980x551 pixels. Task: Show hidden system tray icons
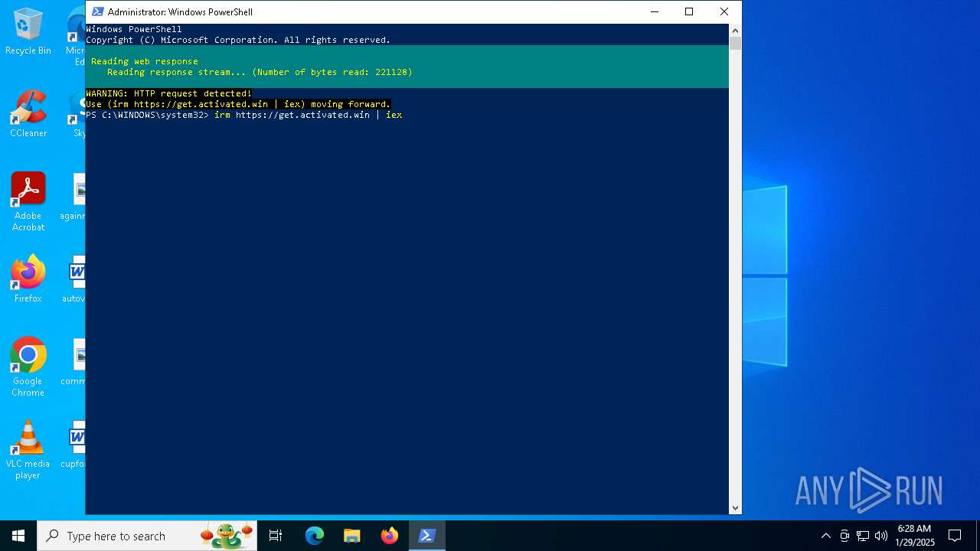click(825, 536)
